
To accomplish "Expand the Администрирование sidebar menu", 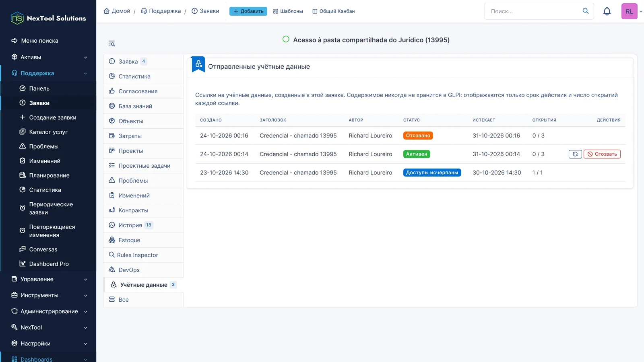I will (x=48, y=311).
